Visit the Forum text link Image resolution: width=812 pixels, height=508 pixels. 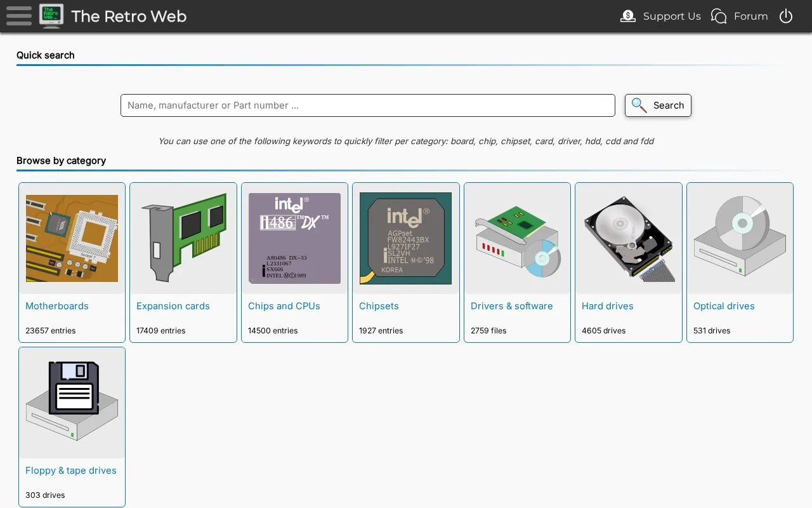pos(751,17)
